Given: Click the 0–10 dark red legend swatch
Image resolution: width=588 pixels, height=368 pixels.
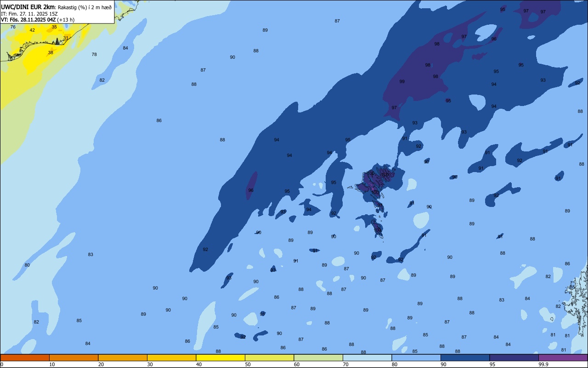Looking at the screenshot, I should [x=25, y=357].
